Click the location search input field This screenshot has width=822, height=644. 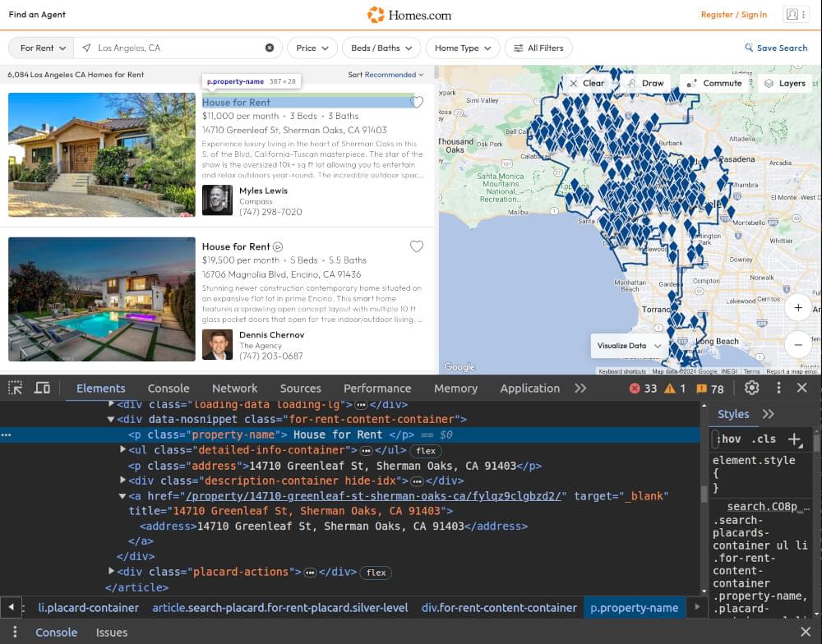point(177,48)
